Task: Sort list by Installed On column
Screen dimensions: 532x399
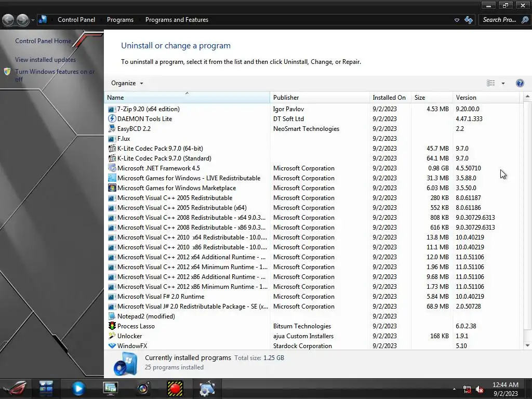Action: coord(390,97)
